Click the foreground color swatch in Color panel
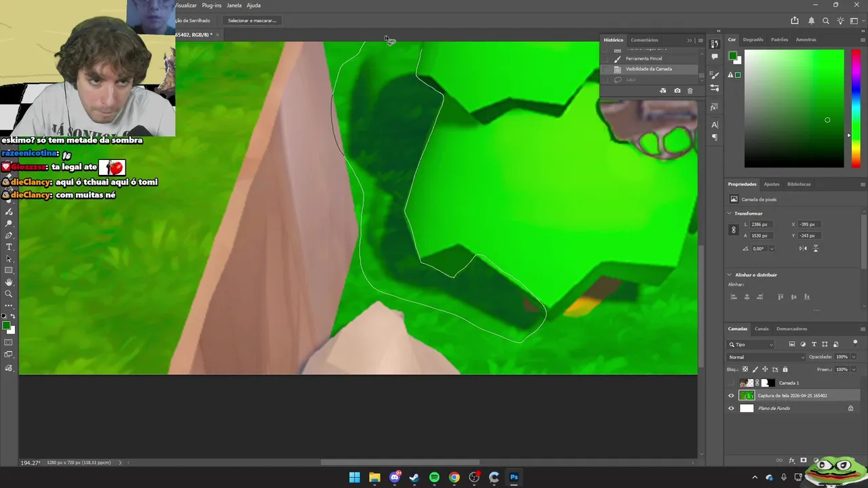868x488 pixels. pos(733,56)
